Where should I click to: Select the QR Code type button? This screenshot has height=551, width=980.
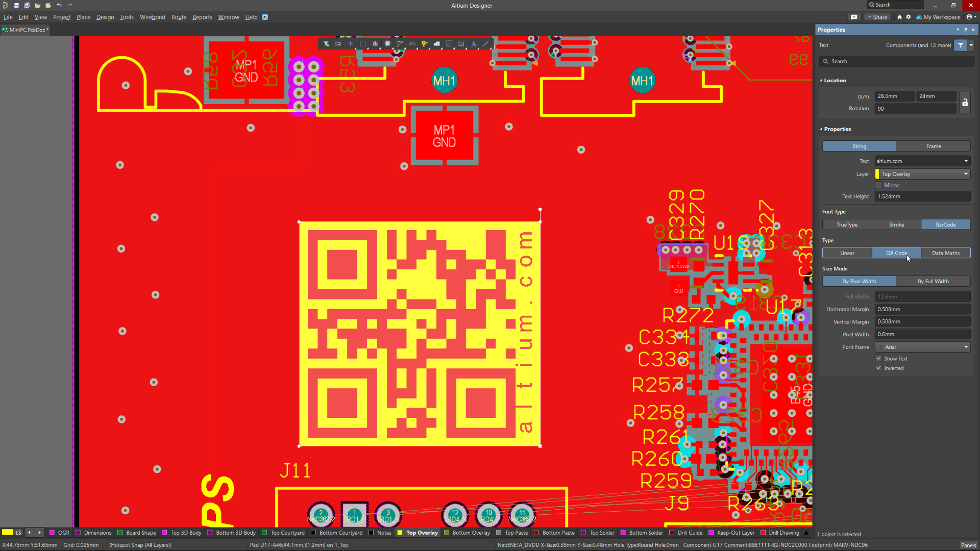tap(896, 253)
